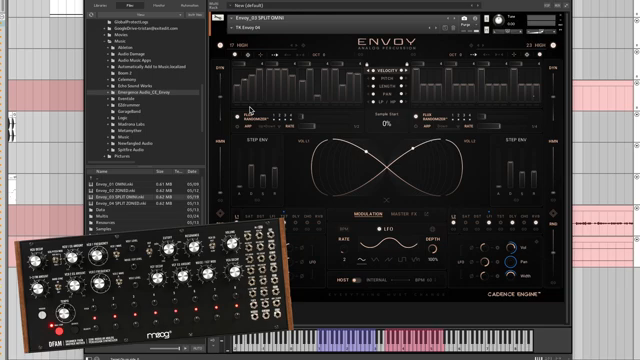
Task: Click the LFO target crosshair icon
Action: tap(432, 229)
